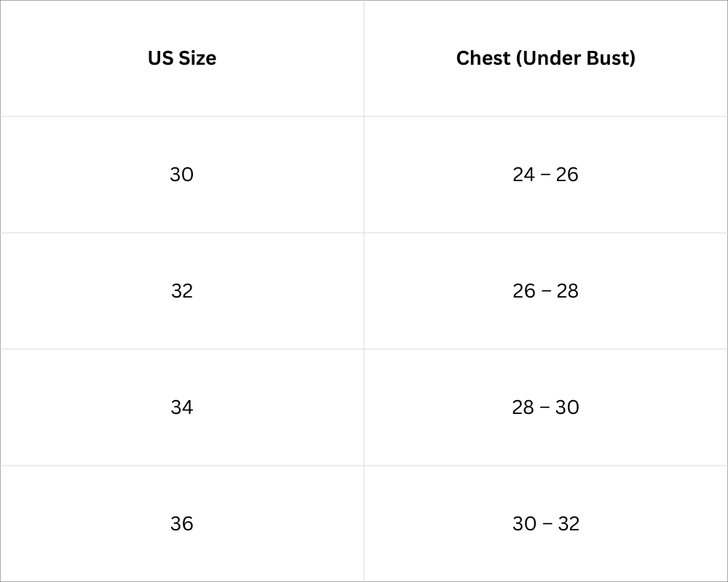
Task: Select US size 30 cell
Action: 182,175
